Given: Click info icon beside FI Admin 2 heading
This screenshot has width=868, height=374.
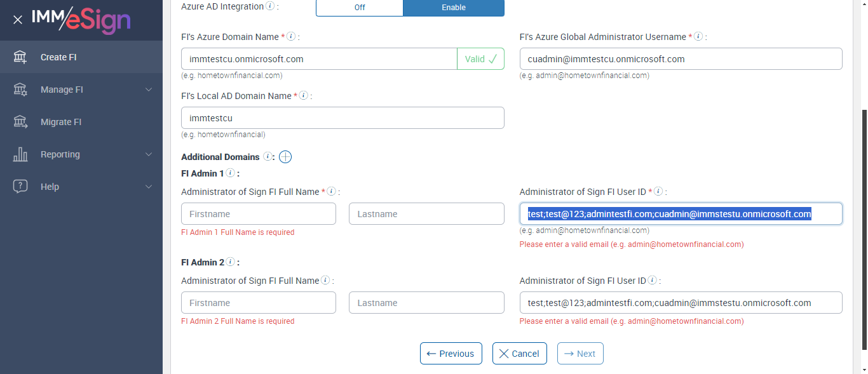Looking at the screenshot, I should pos(230,262).
